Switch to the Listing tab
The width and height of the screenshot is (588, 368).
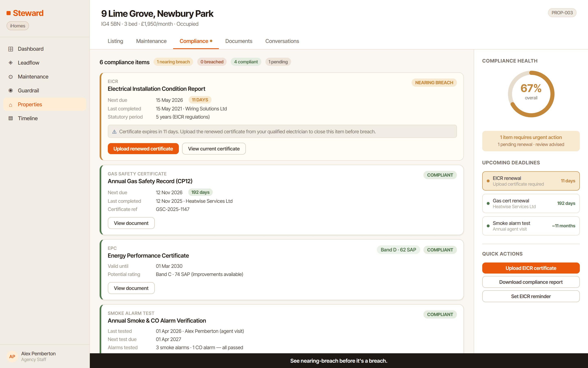click(115, 41)
